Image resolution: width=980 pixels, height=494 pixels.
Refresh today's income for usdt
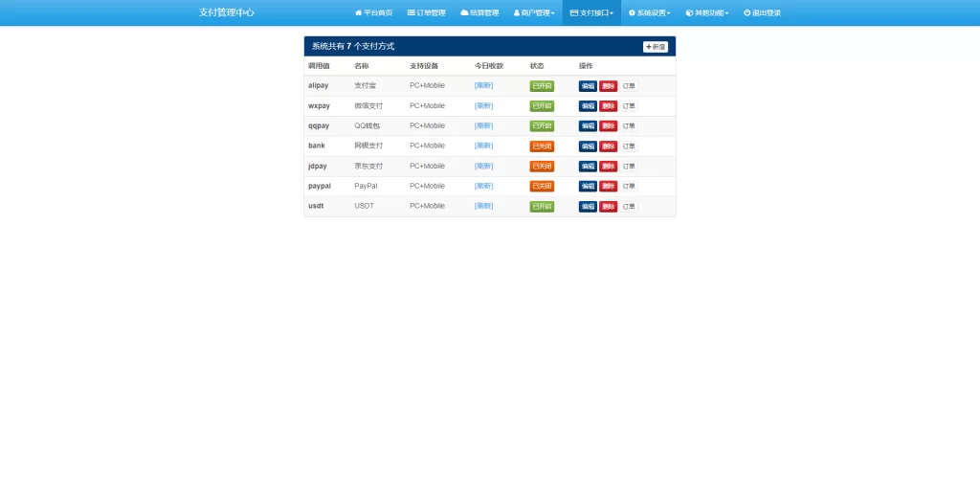(x=483, y=207)
